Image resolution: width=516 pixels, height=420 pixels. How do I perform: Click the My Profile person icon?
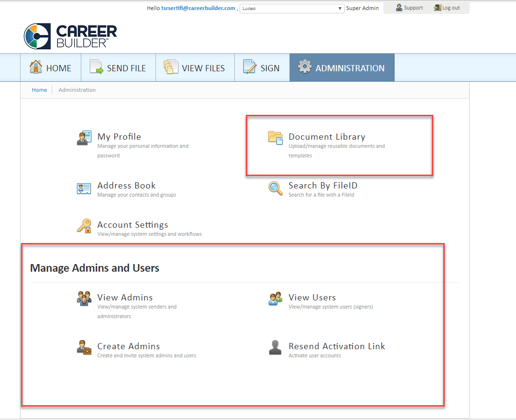(84, 138)
